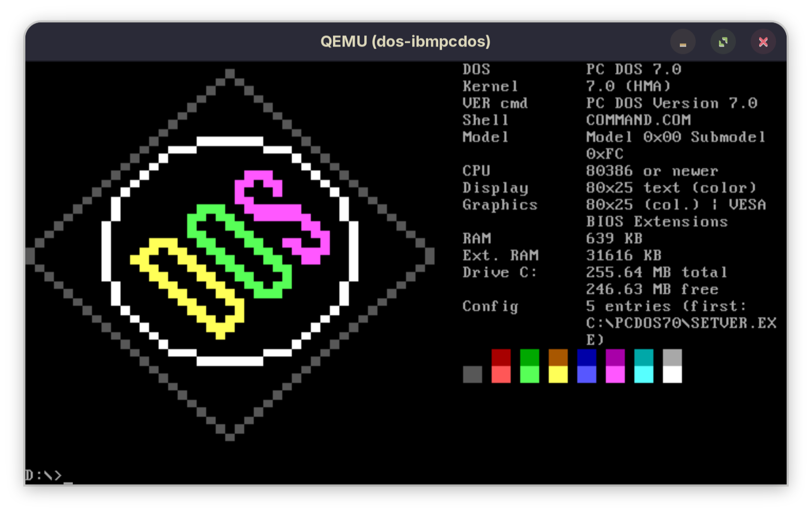This screenshot has width=812, height=513.
Task: Select "80386 or newer" CPU value
Action: 652,171
